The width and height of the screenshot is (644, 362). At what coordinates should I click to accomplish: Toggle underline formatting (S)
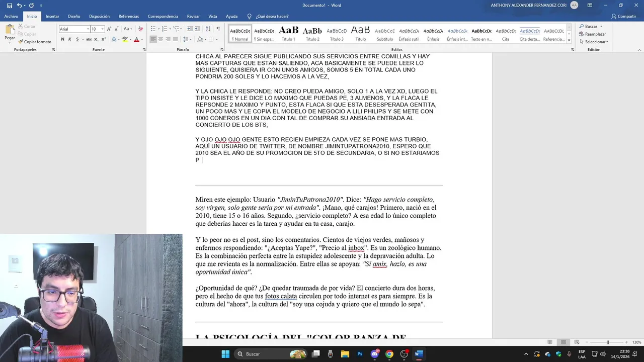click(77, 39)
